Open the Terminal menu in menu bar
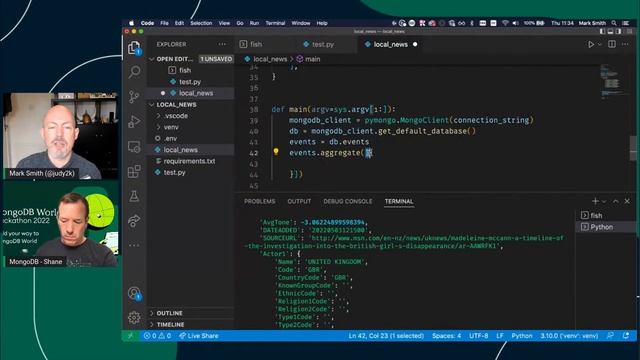This screenshot has width=640, height=360. (x=275, y=23)
